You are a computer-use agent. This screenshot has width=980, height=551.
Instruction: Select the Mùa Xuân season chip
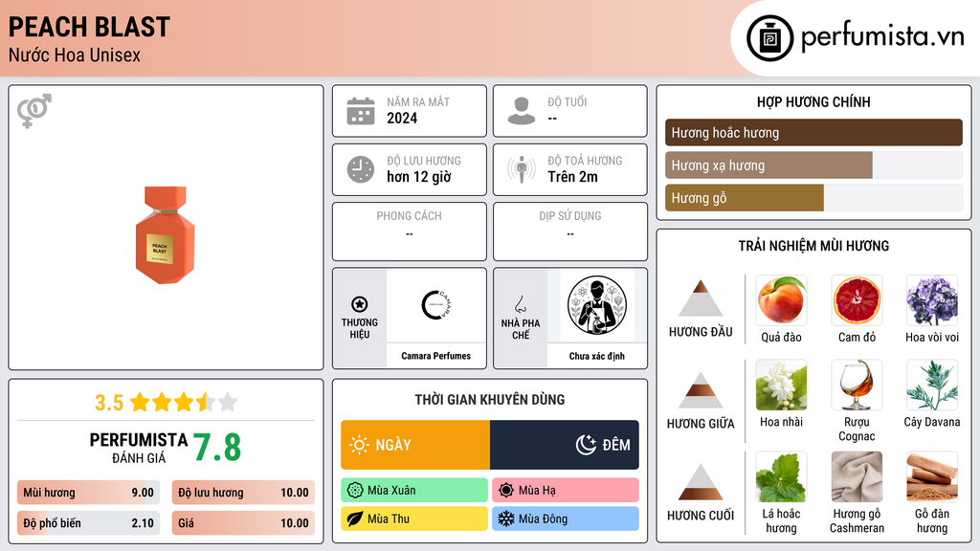click(x=414, y=491)
